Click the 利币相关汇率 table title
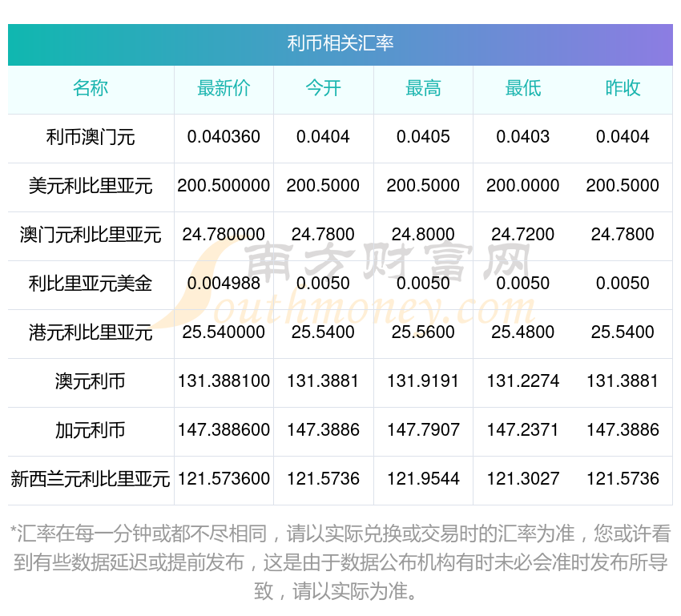 pos(340,43)
